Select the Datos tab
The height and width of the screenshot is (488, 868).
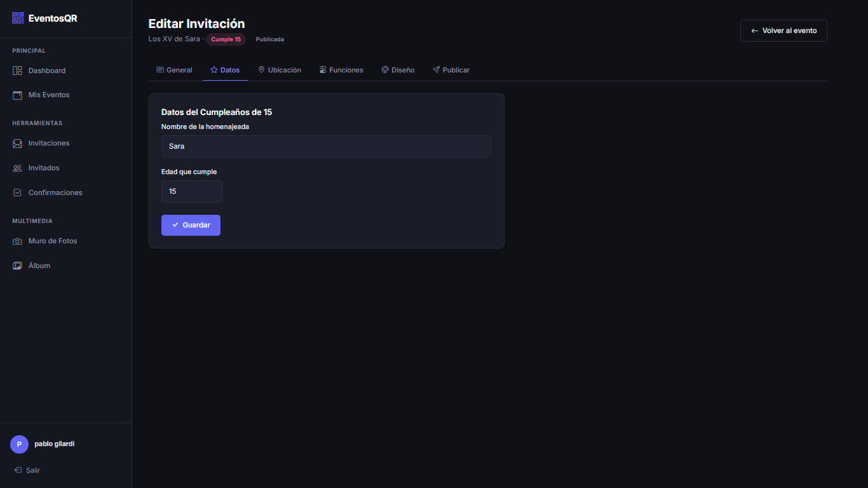click(x=225, y=70)
